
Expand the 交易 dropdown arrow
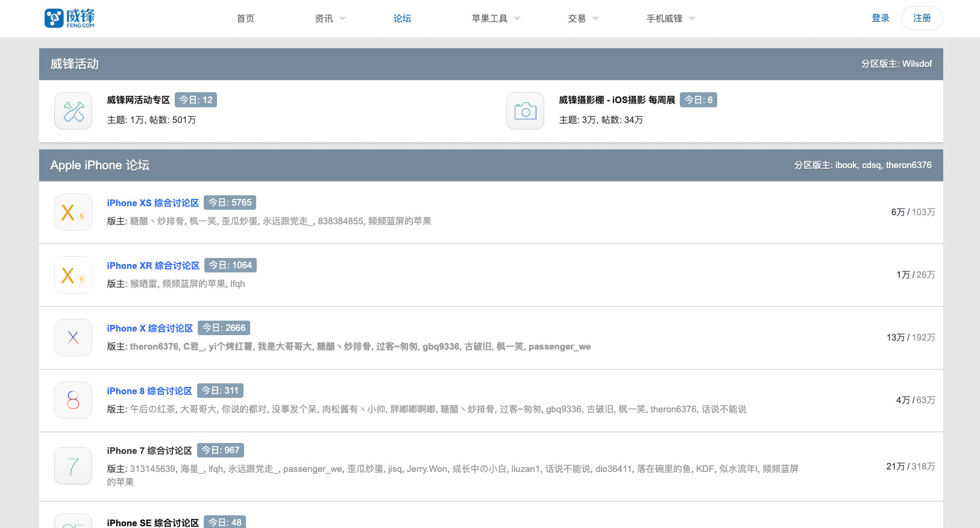point(595,19)
